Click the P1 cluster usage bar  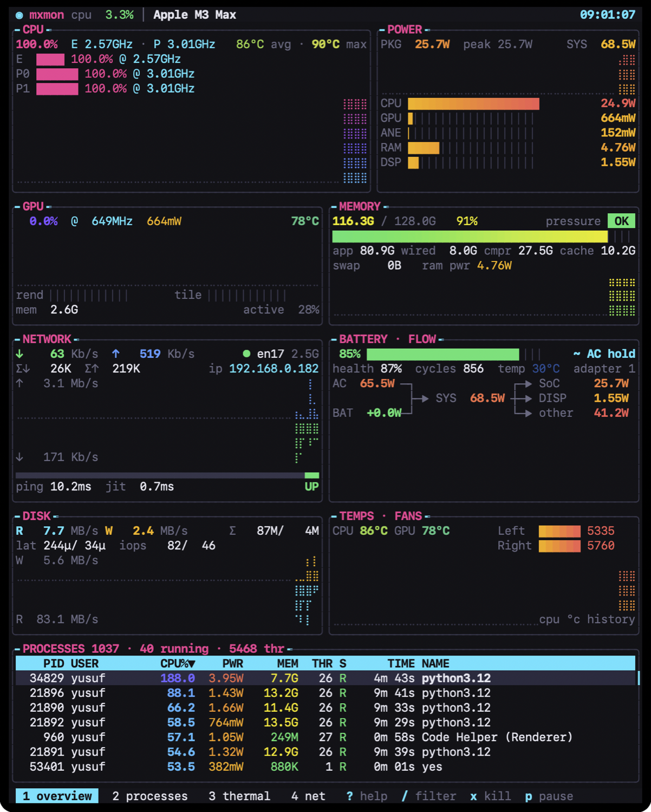click(57, 88)
